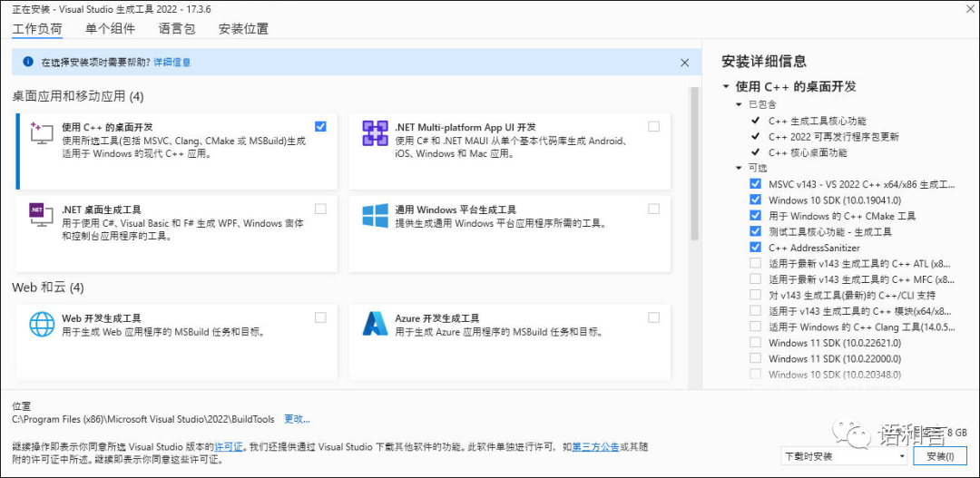Open the 下载时安装 dropdown
Screen dimensions: 980x478
coord(844,457)
